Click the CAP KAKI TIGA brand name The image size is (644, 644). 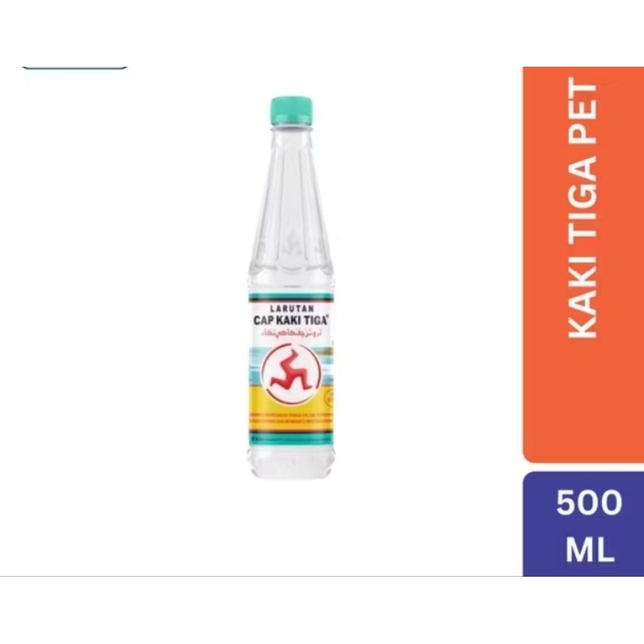(292, 320)
